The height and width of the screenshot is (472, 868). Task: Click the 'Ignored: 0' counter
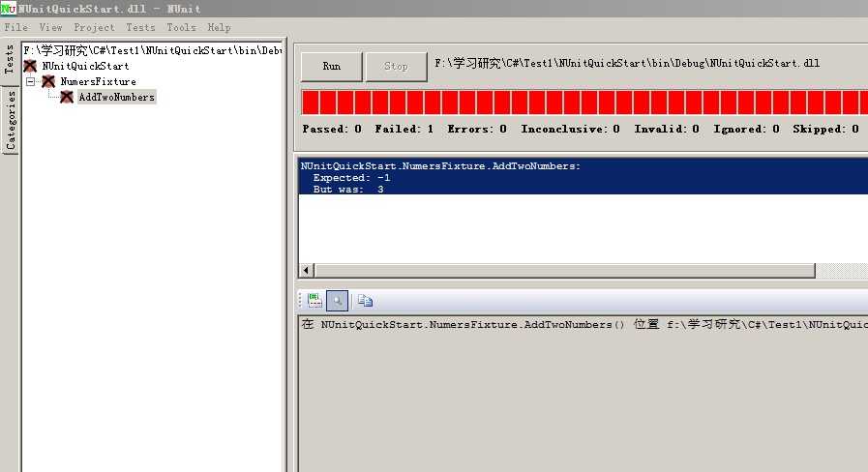[746, 129]
